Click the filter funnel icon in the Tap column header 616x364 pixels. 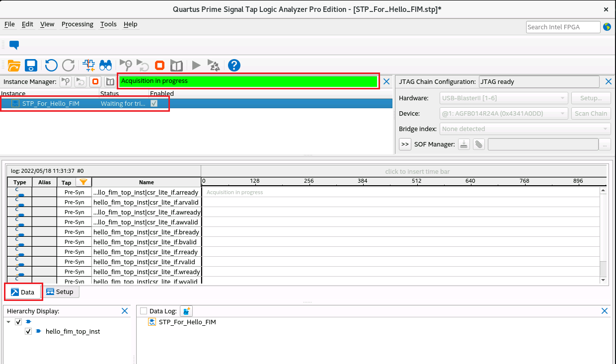[x=83, y=182]
